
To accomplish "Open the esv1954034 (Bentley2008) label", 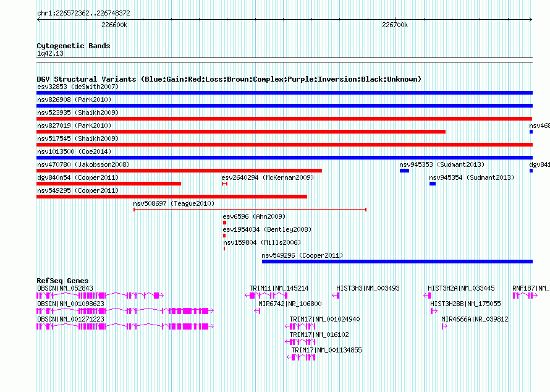I will click(267, 229).
